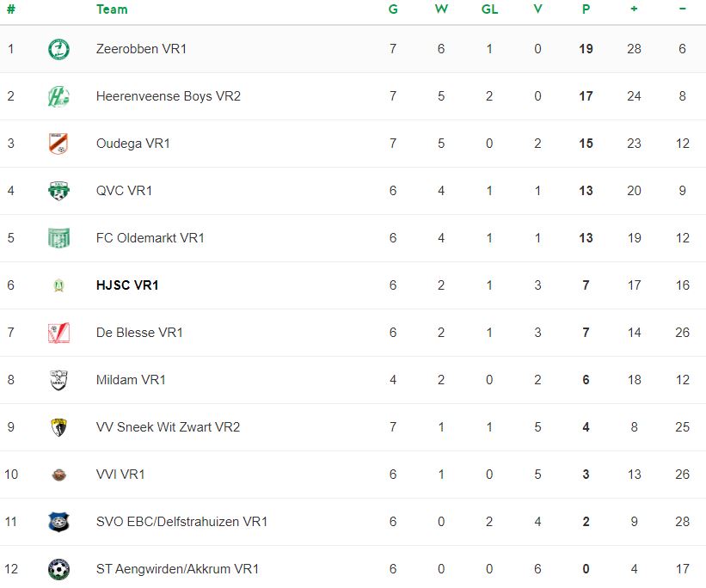Image resolution: width=706 pixels, height=588 pixels.
Task: Open the Oudega VR1 club crest
Action: coord(58,144)
